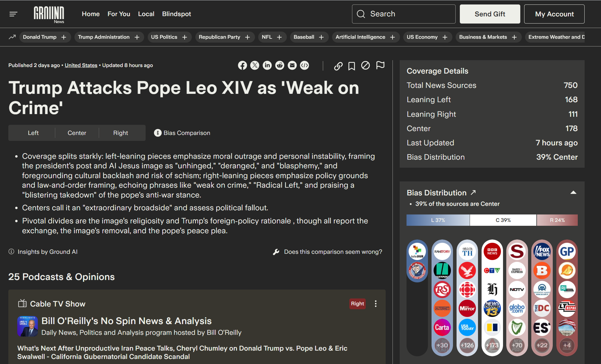Click the embed code icon
This screenshot has height=364, width=601.
click(x=304, y=66)
